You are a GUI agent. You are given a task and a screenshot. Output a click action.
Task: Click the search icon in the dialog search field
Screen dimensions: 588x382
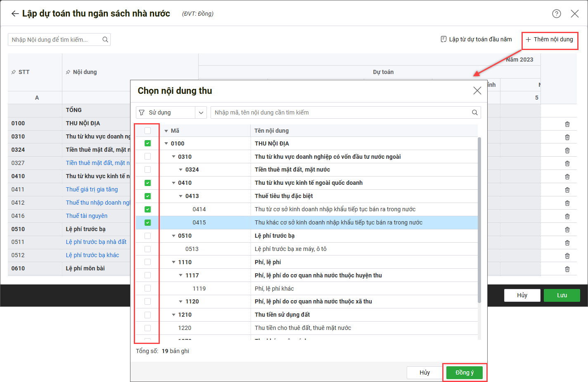coord(474,112)
